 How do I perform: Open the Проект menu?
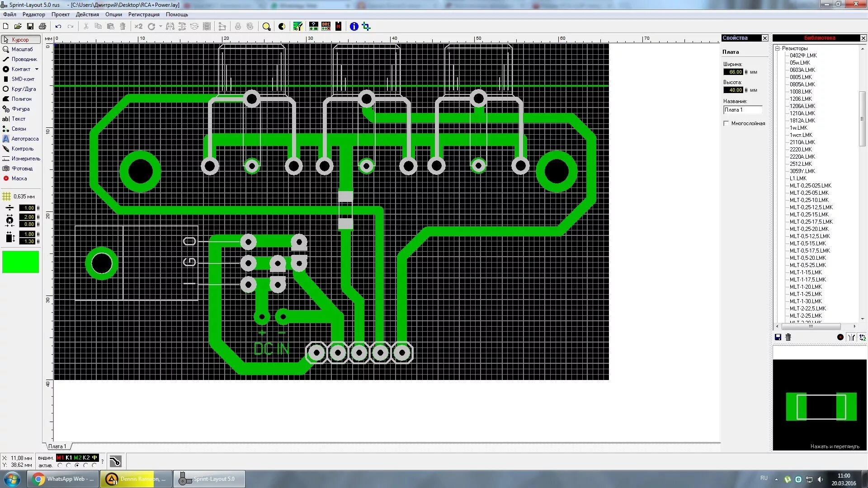pos(60,14)
